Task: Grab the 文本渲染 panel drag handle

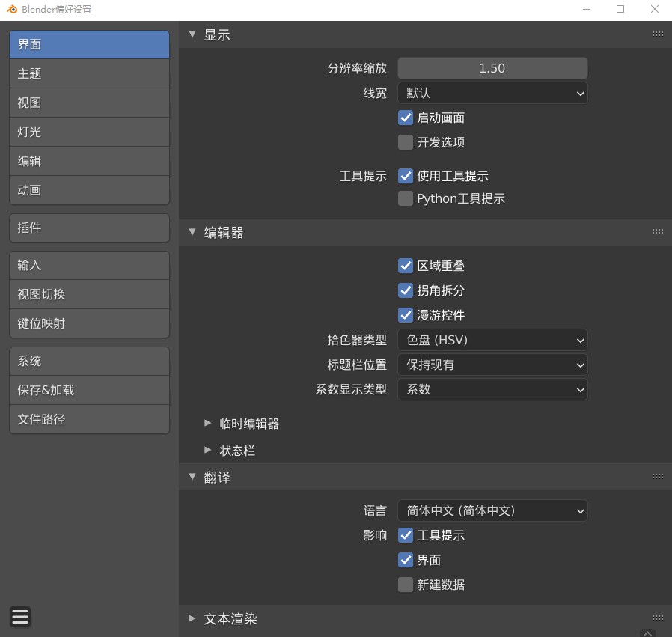Action: [658, 618]
